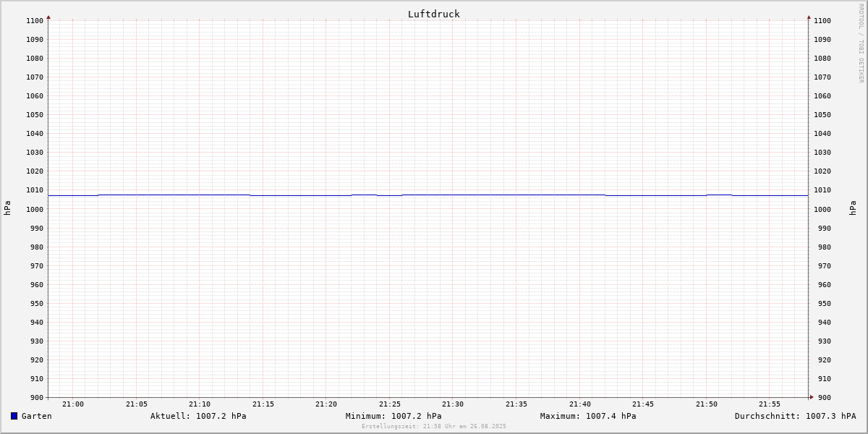Viewport: 868px width, 434px height.
Task: Click the 21:30 time axis label
Action: pos(453,404)
